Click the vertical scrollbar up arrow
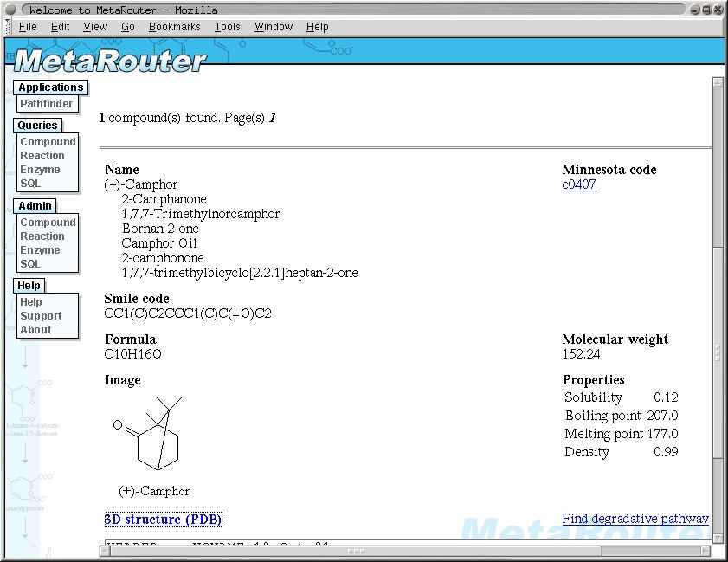The width and height of the screenshot is (728, 562). click(x=718, y=82)
